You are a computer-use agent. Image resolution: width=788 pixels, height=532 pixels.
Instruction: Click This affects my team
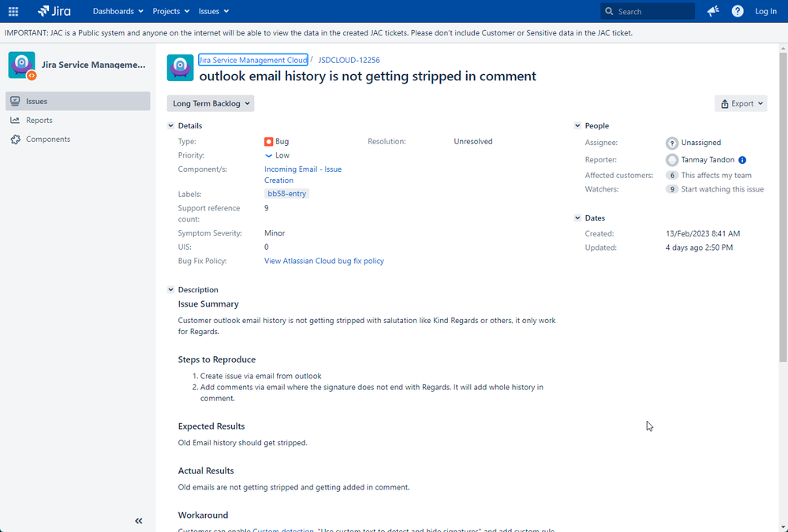coord(716,175)
